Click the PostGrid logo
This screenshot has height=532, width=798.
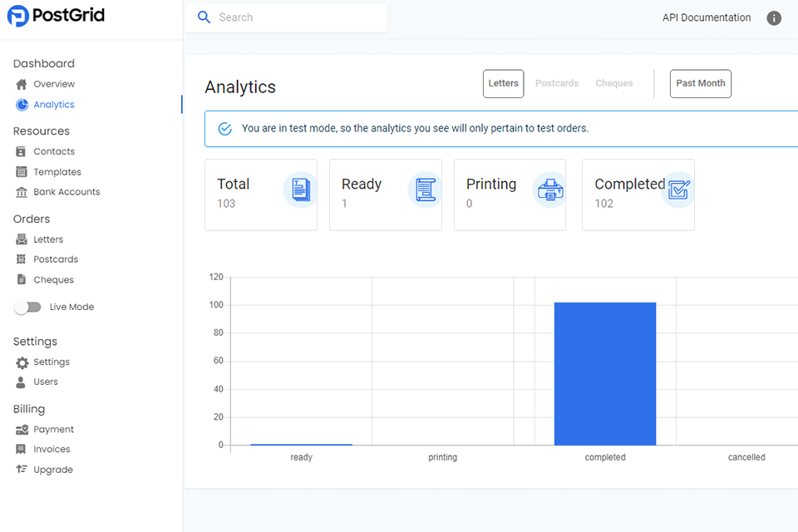click(56, 16)
